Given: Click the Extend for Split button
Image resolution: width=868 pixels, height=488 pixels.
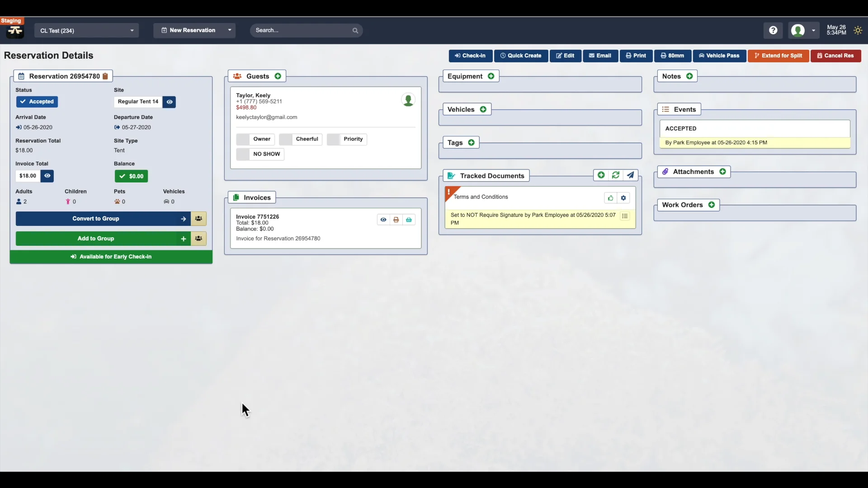Looking at the screenshot, I should point(779,56).
